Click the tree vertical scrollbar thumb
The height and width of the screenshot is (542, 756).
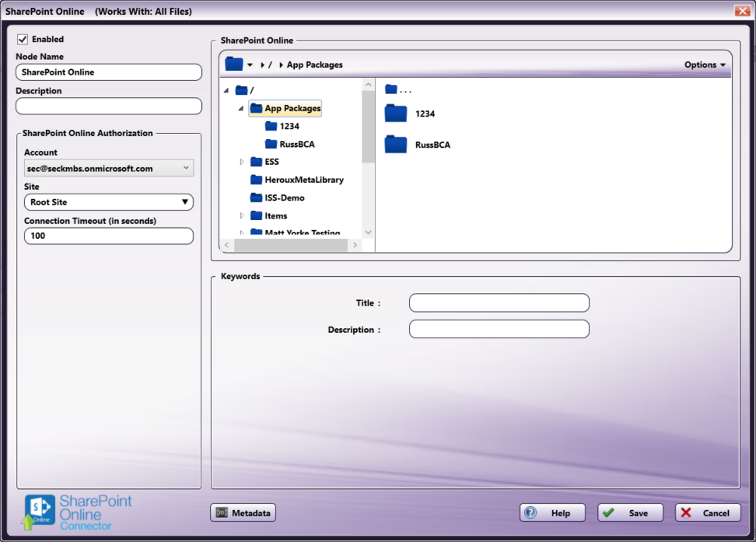(x=369, y=127)
